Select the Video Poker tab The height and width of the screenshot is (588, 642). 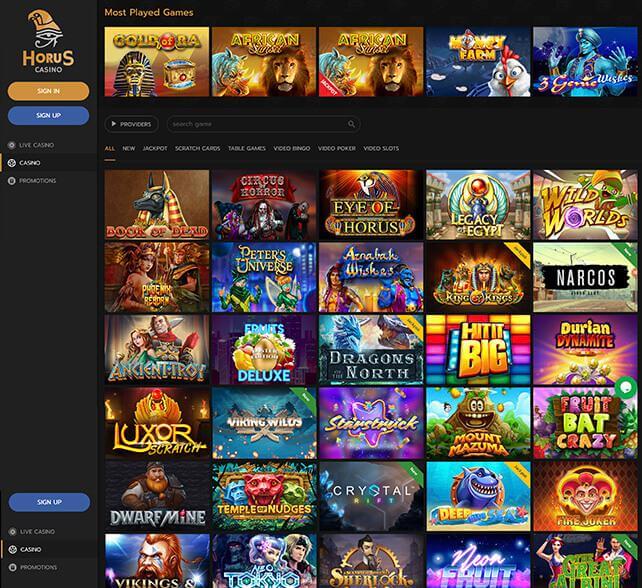tap(337, 148)
